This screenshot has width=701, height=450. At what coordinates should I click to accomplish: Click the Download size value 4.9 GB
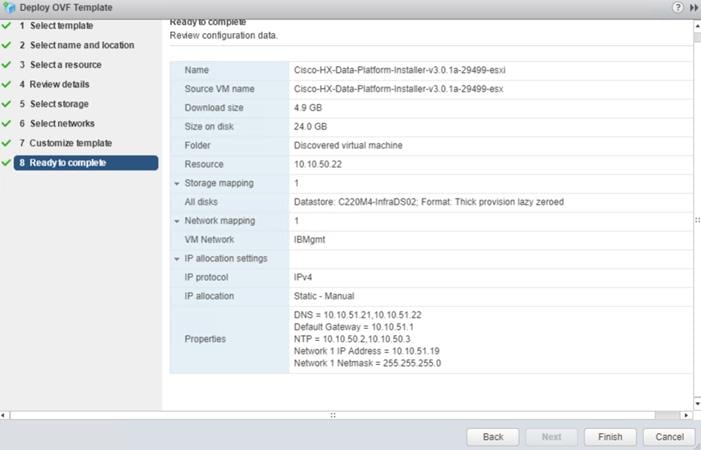pyautogui.click(x=308, y=108)
